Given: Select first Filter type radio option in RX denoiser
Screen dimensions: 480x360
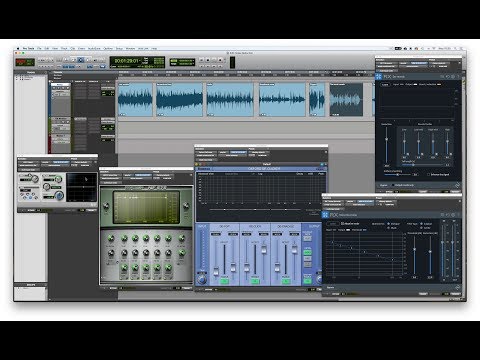Looking at the screenshot, I should click(x=421, y=224).
